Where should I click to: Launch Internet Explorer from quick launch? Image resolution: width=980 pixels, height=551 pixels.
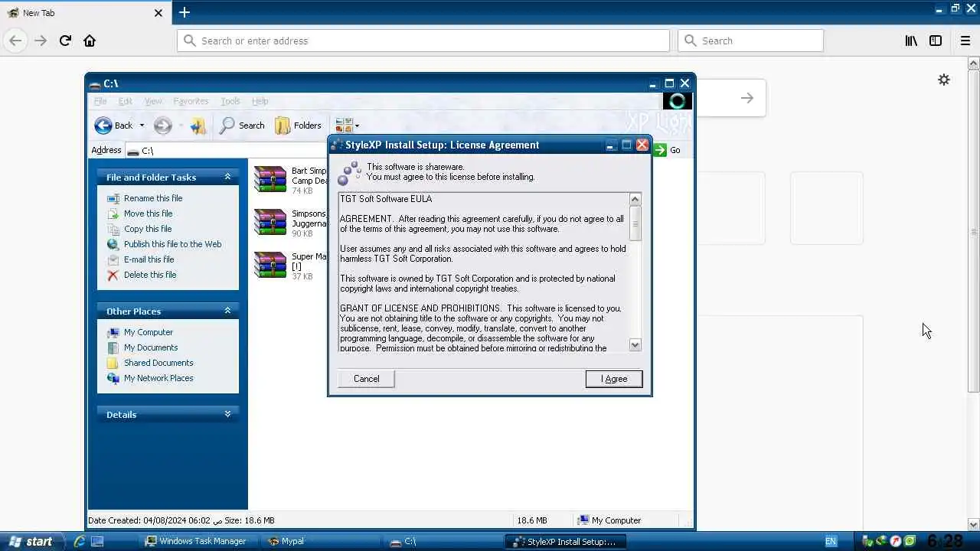[79, 541]
